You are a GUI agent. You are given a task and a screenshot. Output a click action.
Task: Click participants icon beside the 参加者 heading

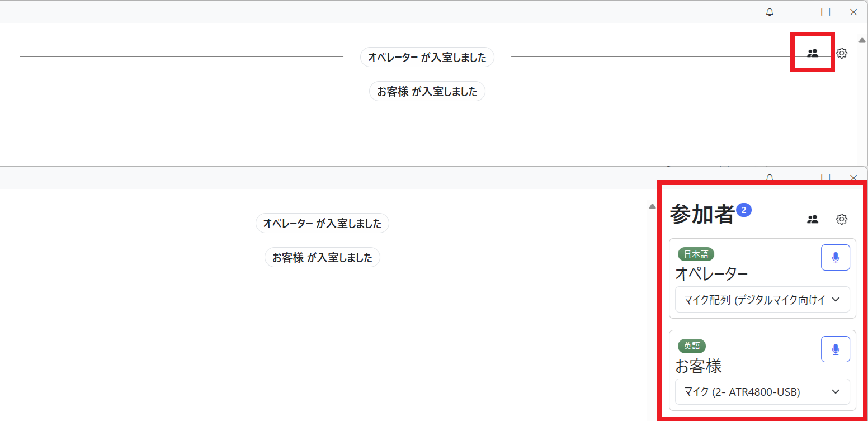click(x=813, y=219)
